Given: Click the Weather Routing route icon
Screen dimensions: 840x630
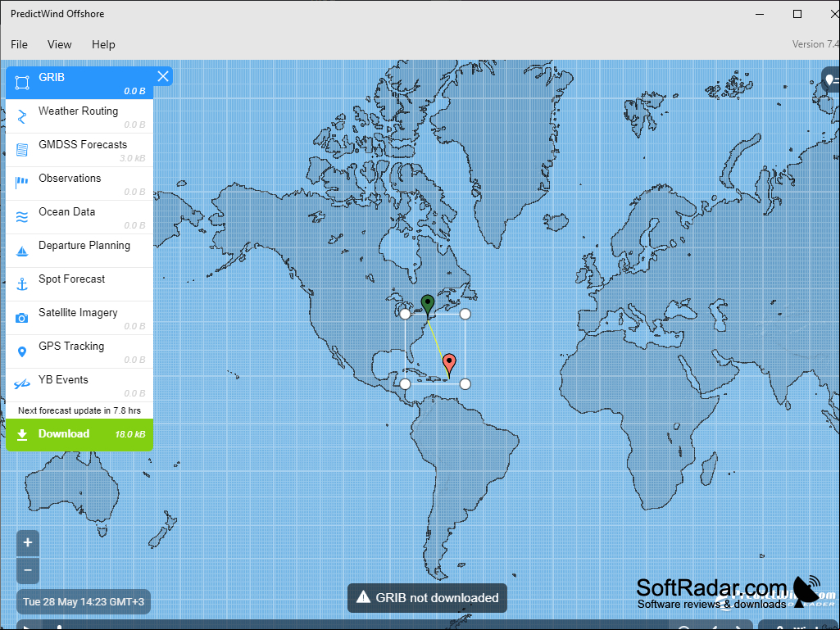Looking at the screenshot, I should [x=22, y=116].
